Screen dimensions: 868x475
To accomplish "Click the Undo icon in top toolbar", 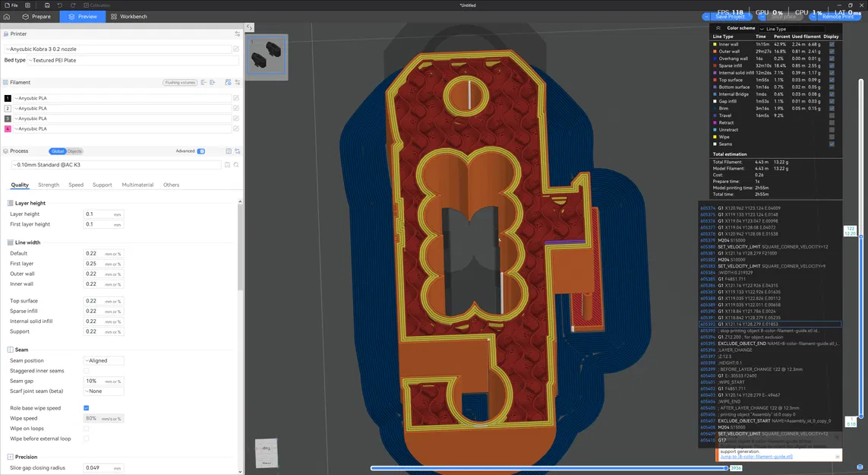I will click(59, 5).
